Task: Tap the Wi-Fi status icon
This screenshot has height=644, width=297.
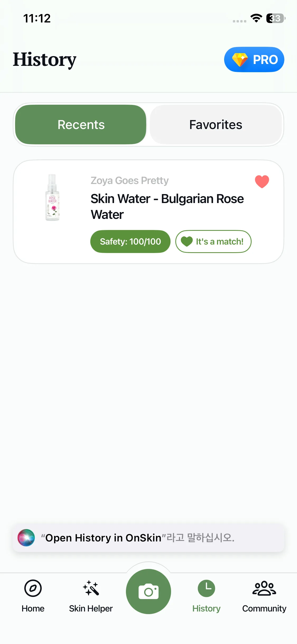Action: click(x=256, y=18)
